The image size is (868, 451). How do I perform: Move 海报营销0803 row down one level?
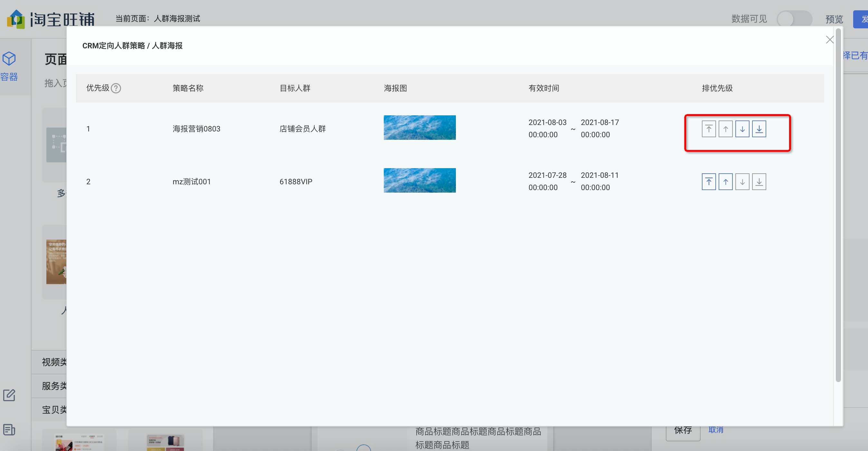pos(742,129)
